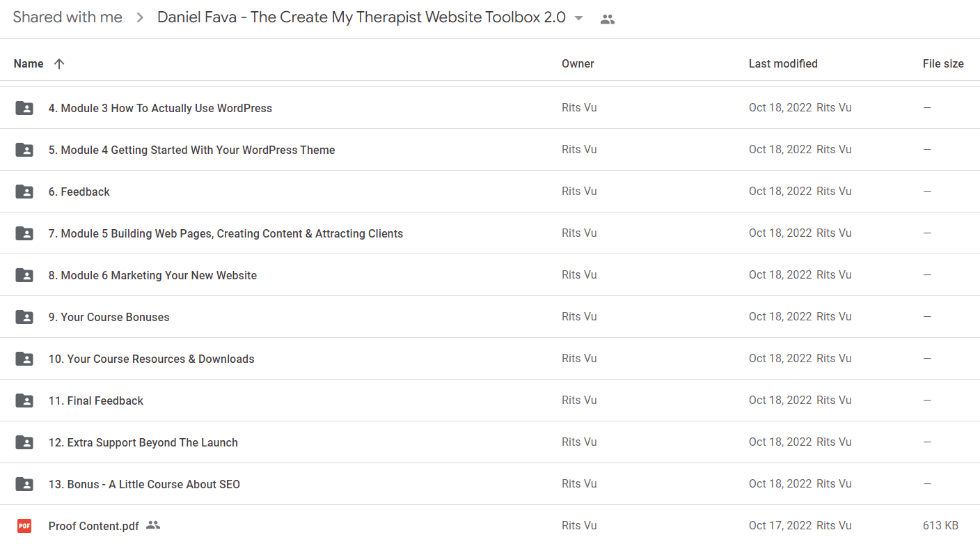Viewport: 980px width, 544px height.
Task: Click the Final Feedback folder icon
Action: pyautogui.click(x=24, y=401)
